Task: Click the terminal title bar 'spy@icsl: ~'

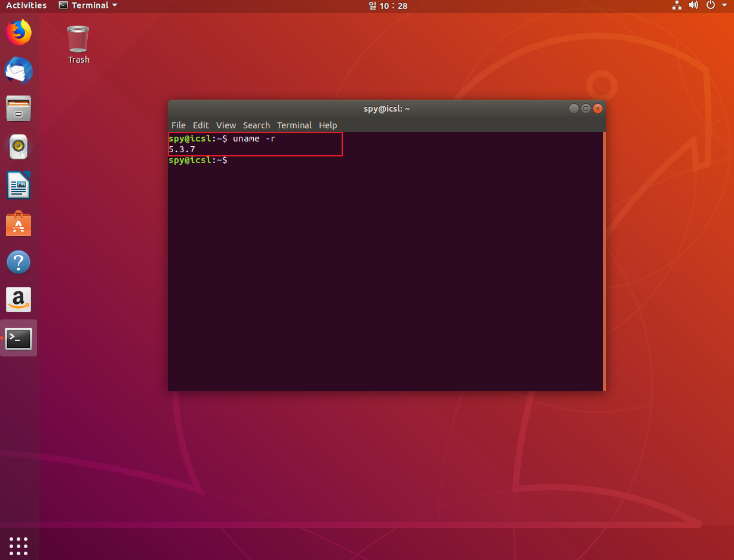Action: tap(387, 109)
